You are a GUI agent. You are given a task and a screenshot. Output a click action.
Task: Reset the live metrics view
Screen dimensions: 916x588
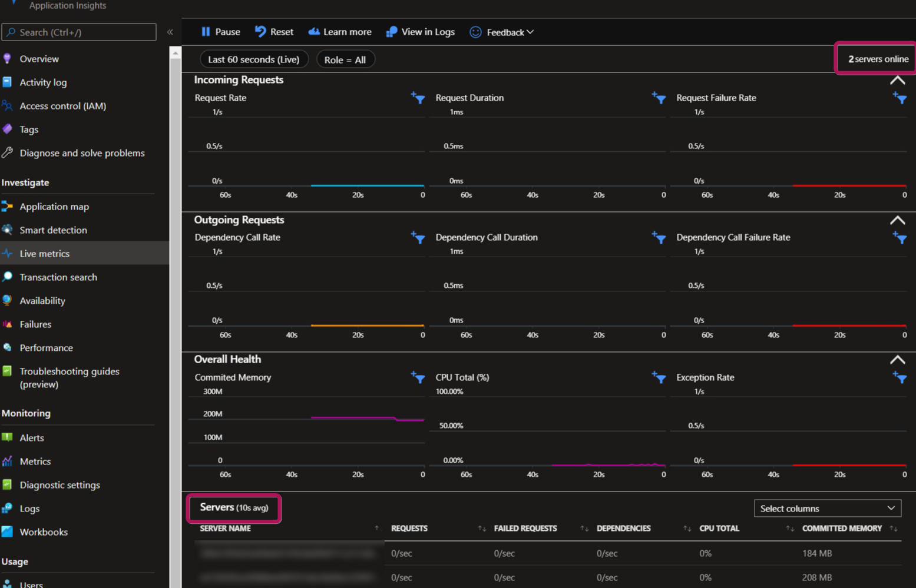pyautogui.click(x=274, y=32)
